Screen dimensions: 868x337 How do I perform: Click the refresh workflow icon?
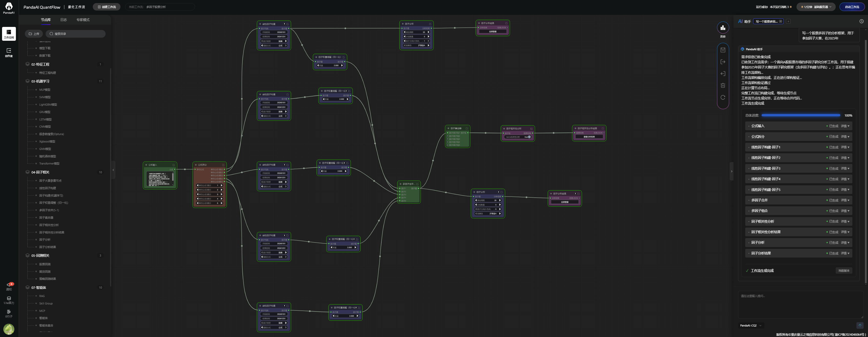coord(723,97)
